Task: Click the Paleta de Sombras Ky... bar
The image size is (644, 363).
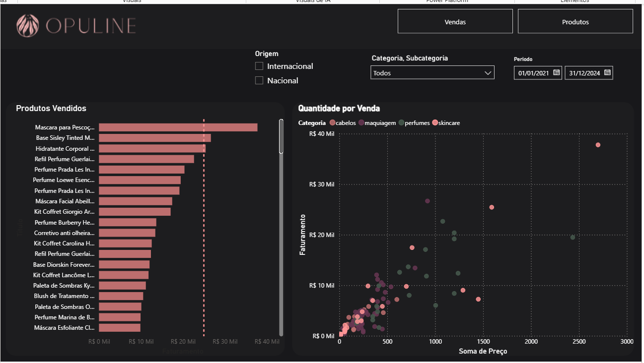Action: [x=122, y=286]
